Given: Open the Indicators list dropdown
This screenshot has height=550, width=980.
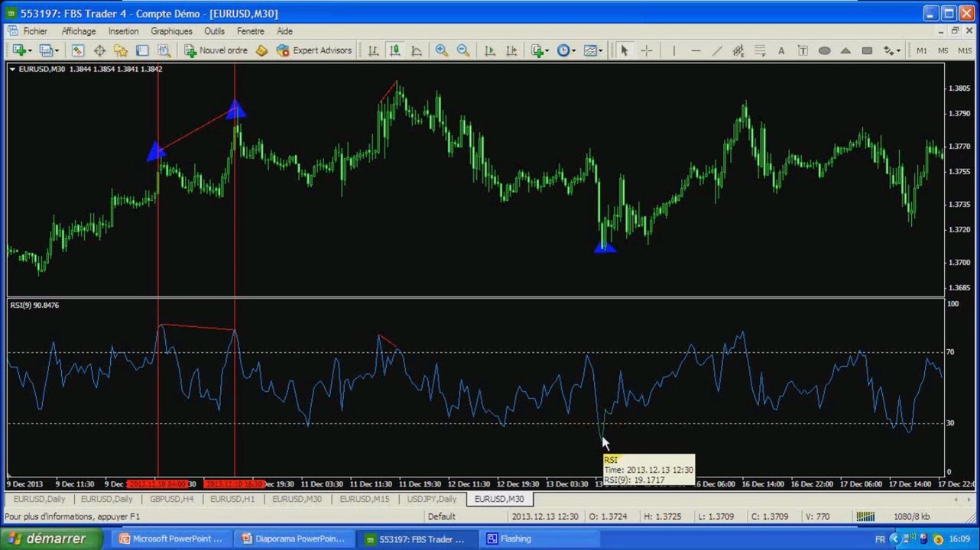Looking at the screenshot, I should [x=540, y=50].
